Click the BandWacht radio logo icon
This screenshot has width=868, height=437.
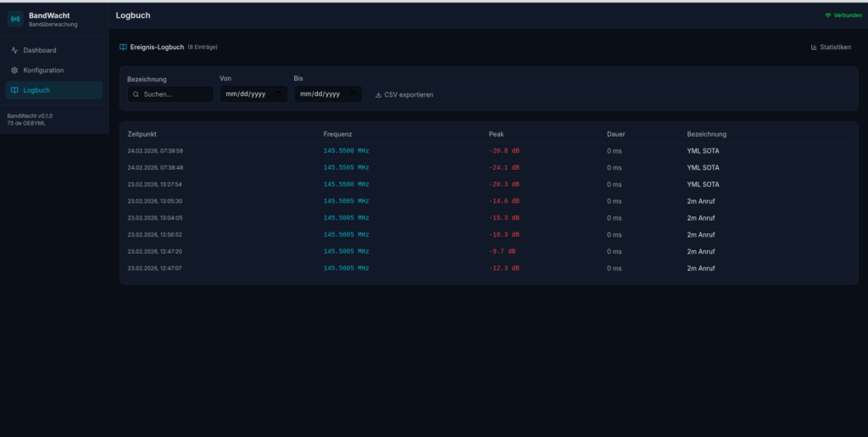point(15,19)
